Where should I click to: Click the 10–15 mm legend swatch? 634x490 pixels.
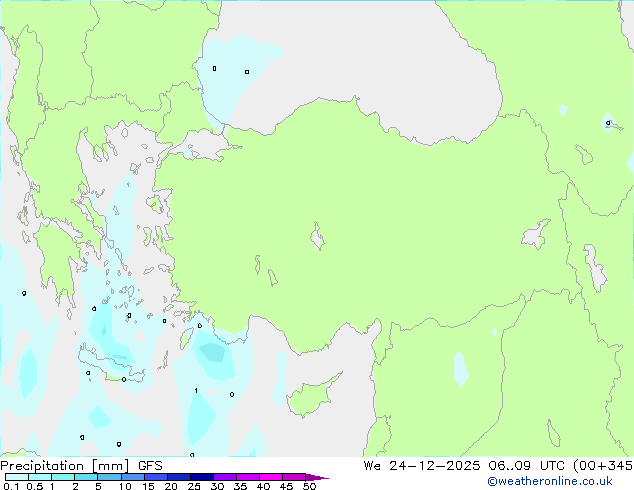pos(132,477)
